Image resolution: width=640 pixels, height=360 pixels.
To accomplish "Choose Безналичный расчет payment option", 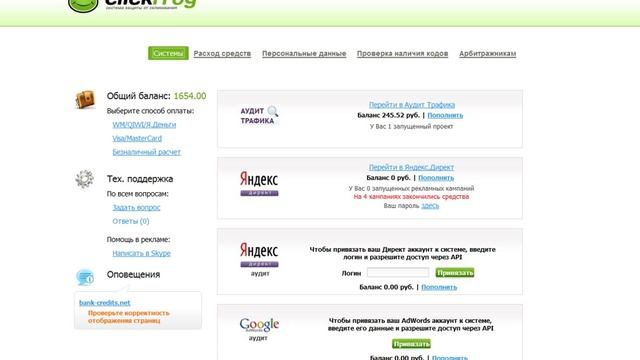I will pyautogui.click(x=146, y=152).
